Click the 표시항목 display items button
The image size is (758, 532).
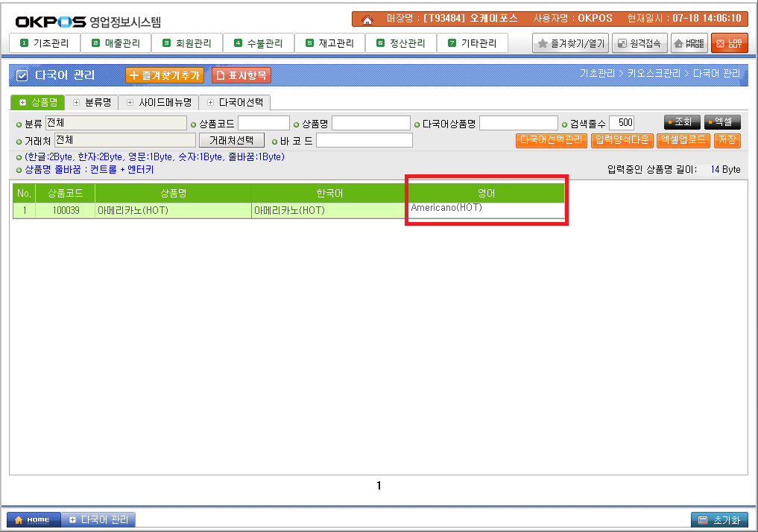tap(241, 75)
